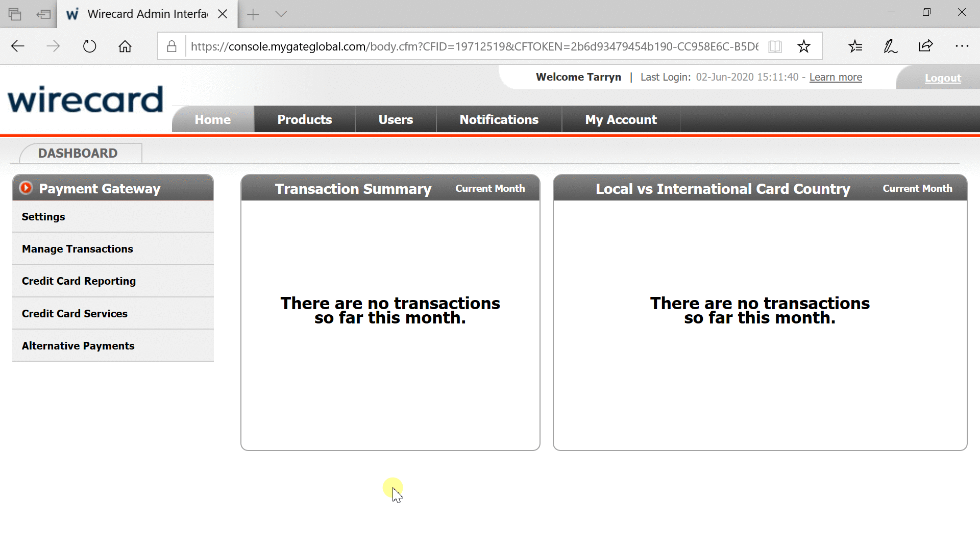Open the tab list dropdown chevron
This screenshot has width=980, height=551.
pyautogui.click(x=281, y=14)
